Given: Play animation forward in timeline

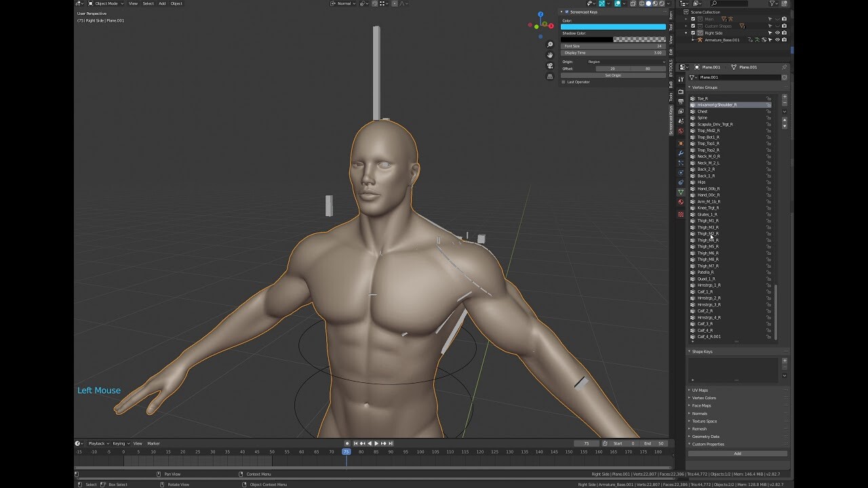Looking at the screenshot, I should point(376,443).
